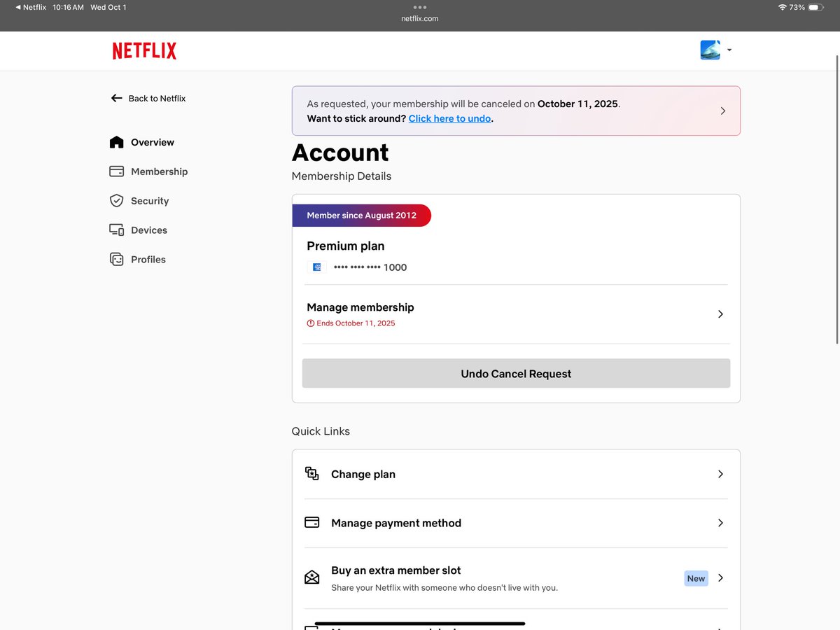The image size is (840, 630).
Task: Click the Manage membership chevron
Action: (720, 314)
